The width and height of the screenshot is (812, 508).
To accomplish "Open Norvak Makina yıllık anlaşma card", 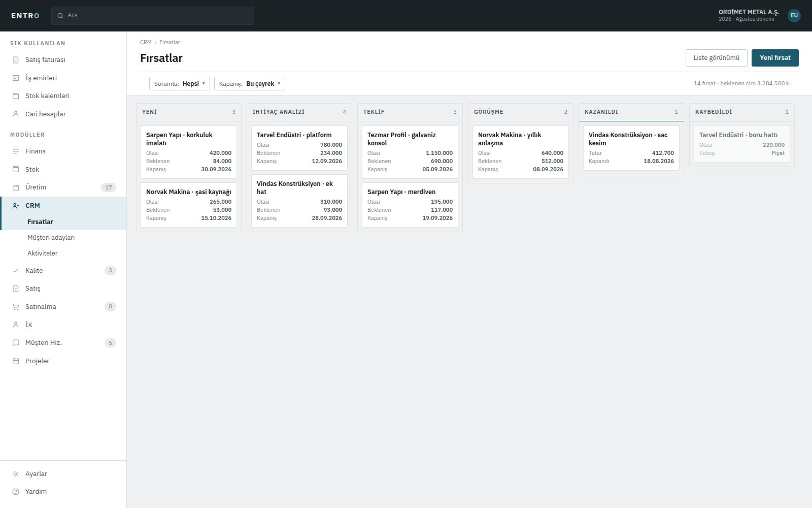I will point(521,152).
